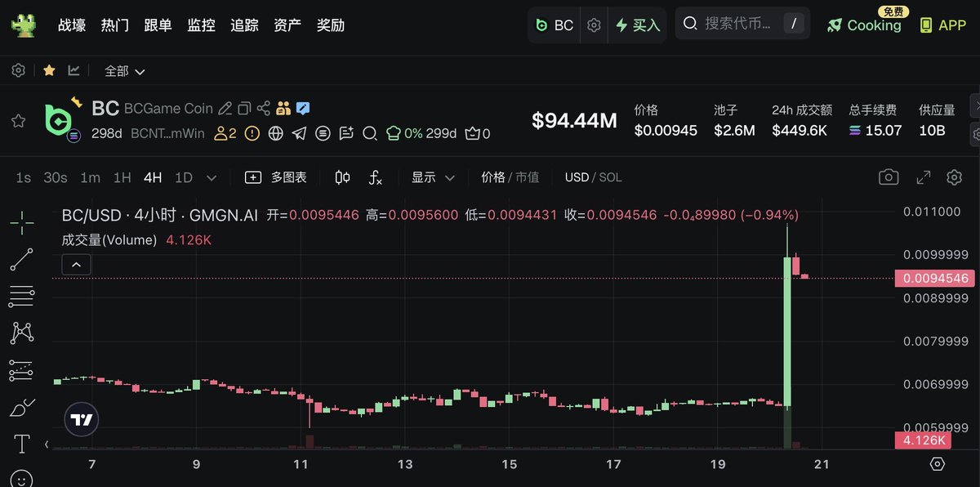The width and height of the screenshot is (980, 487).
Task: Select the text annotation tool
Action: [21, 444]
